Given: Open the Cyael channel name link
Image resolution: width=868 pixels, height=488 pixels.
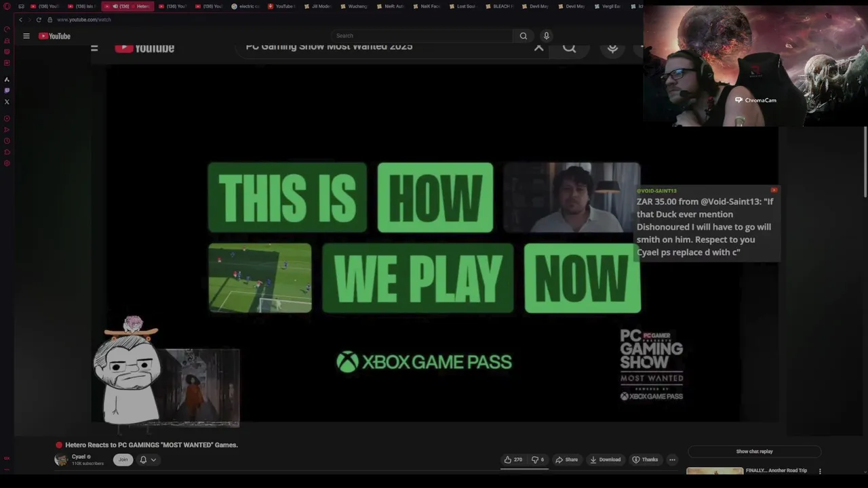Looking at the screenshot, I should click(x=79, y=457).
